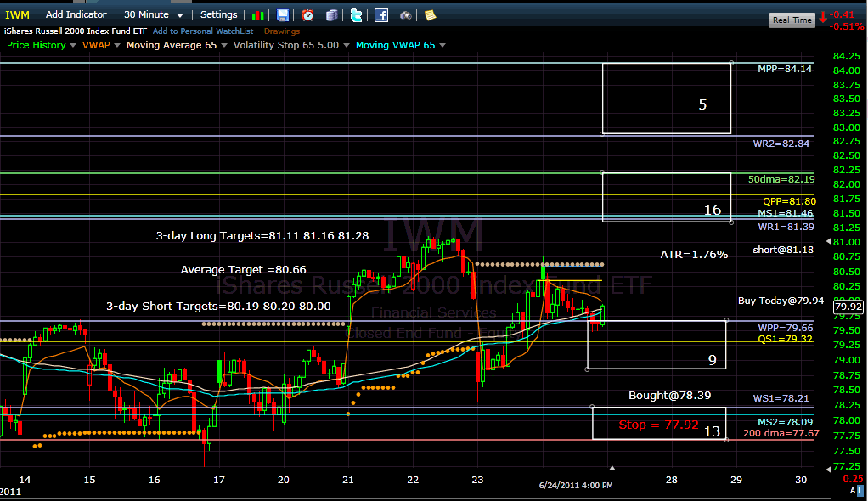868x501 pixels.
Task: Click the red 0.25 scale value
Action: pyautogui.click(x=853, y=479)
